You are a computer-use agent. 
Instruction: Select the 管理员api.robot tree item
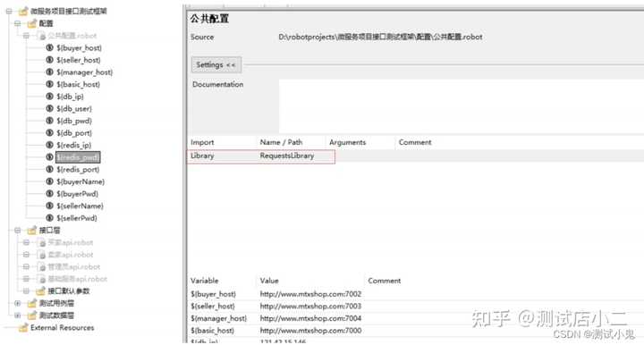pos(74,266)
